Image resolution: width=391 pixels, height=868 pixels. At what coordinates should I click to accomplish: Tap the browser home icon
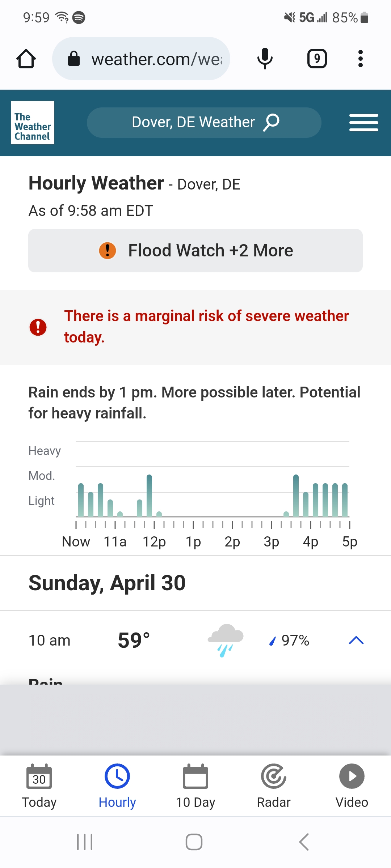[26, 59]
